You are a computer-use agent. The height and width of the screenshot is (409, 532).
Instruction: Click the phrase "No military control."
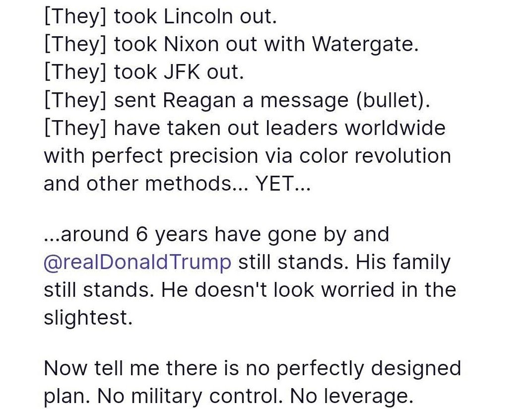[189, 396]
